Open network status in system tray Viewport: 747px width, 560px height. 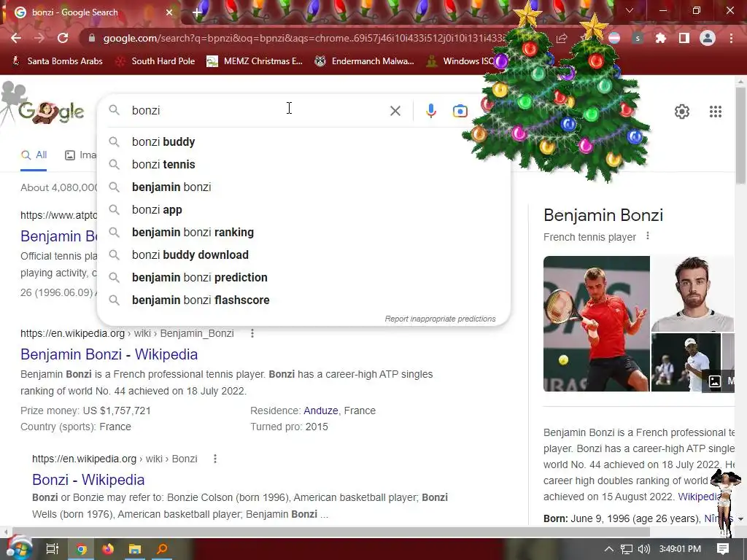[x=627, y=549]
